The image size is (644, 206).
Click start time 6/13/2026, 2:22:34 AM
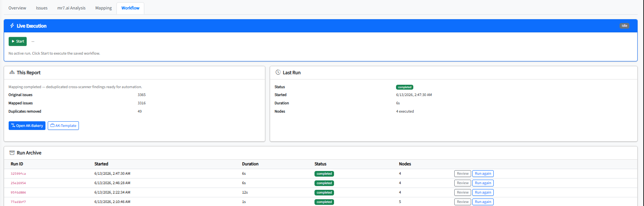pos(112,192)
